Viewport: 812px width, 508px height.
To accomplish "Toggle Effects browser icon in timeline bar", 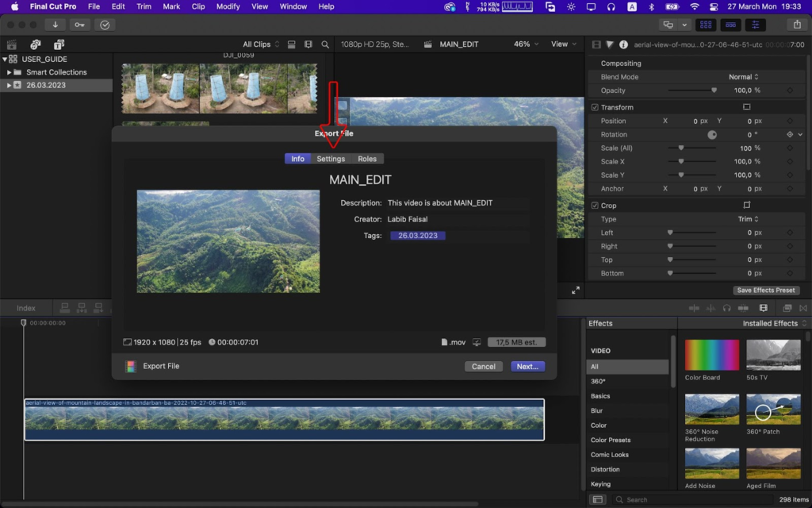I will [x=787, y=308].
